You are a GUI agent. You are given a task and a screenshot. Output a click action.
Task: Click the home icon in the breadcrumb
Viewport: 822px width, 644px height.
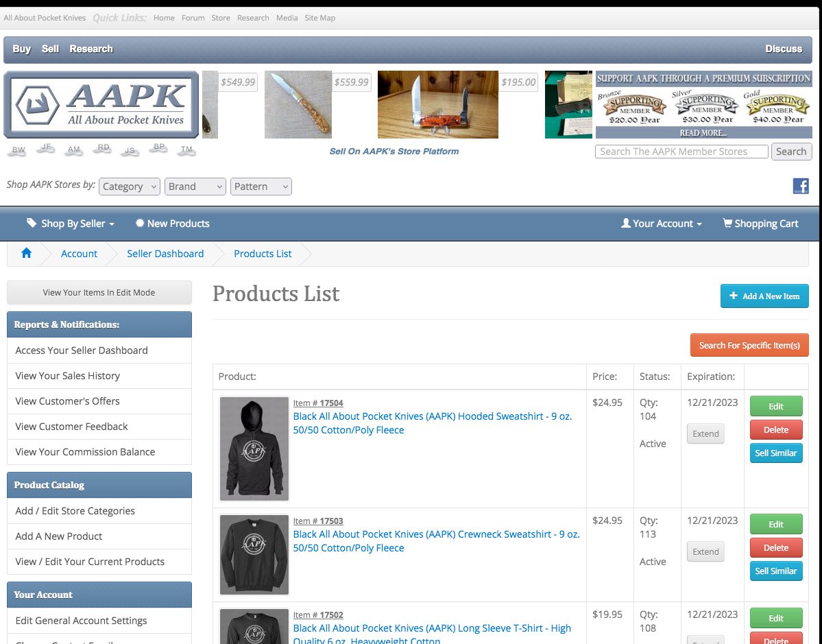click(26, 253)
